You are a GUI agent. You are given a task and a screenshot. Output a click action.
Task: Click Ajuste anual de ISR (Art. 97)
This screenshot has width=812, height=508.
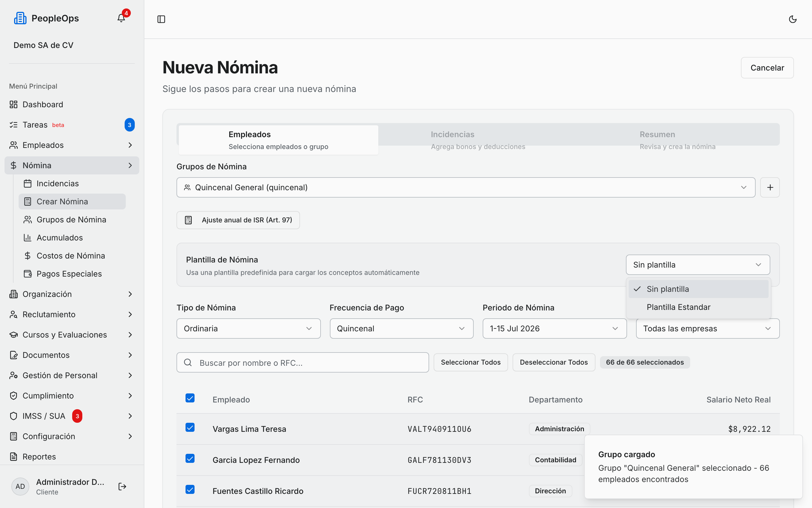click(x=238, y=220)
